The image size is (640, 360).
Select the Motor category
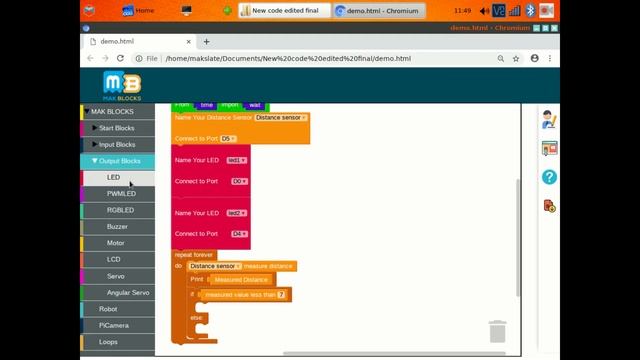[118, 243]
